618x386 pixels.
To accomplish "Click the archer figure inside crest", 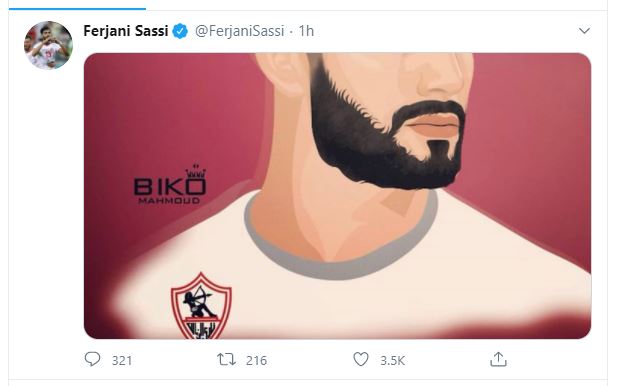I will [x=199, y=302].
